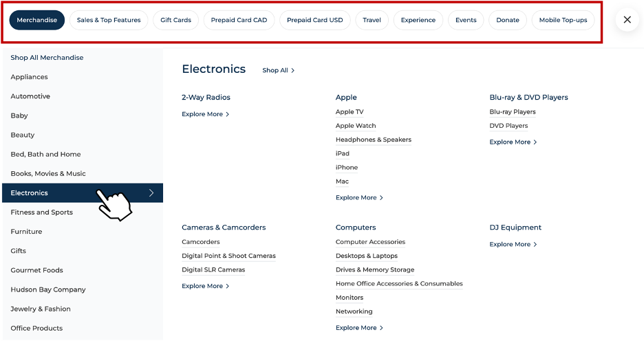The image size is (644, 341).
Task: Click Explore More under Apple
Action: (x=359, y=198)
